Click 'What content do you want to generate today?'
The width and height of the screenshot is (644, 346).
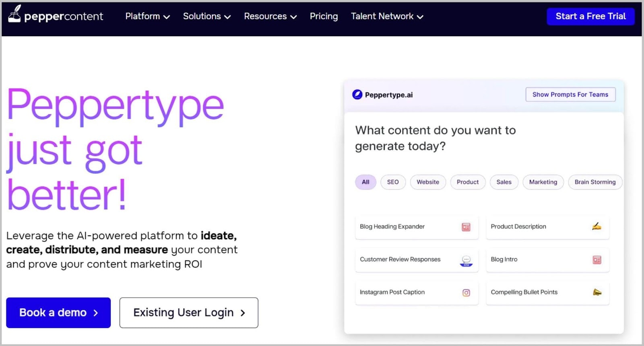pos(435,138)
